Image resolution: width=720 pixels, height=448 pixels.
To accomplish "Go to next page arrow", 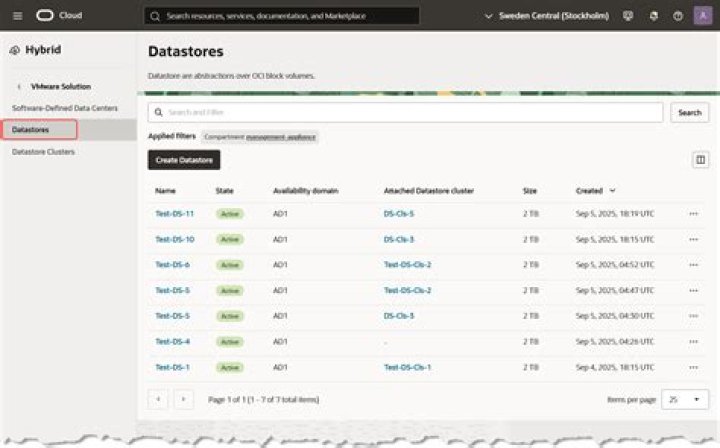I will [x=183, y=399].
